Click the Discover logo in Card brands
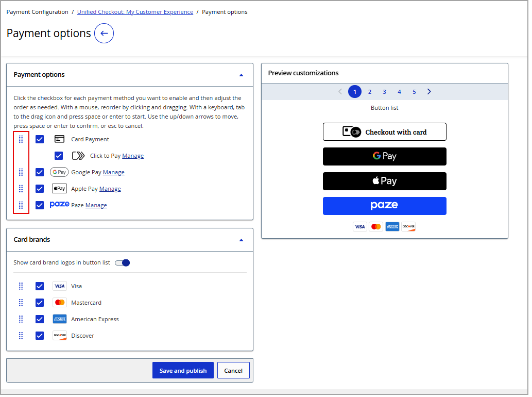 point(60,337)
